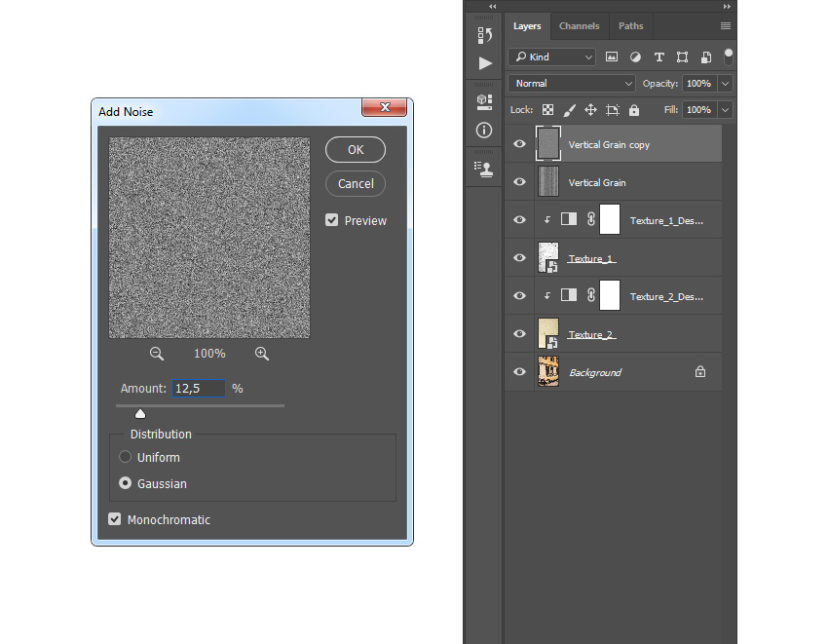This screenshot has width=828, height=644.
Task: Open the Normal blend mode dropdown
Action: pos(572,83)
